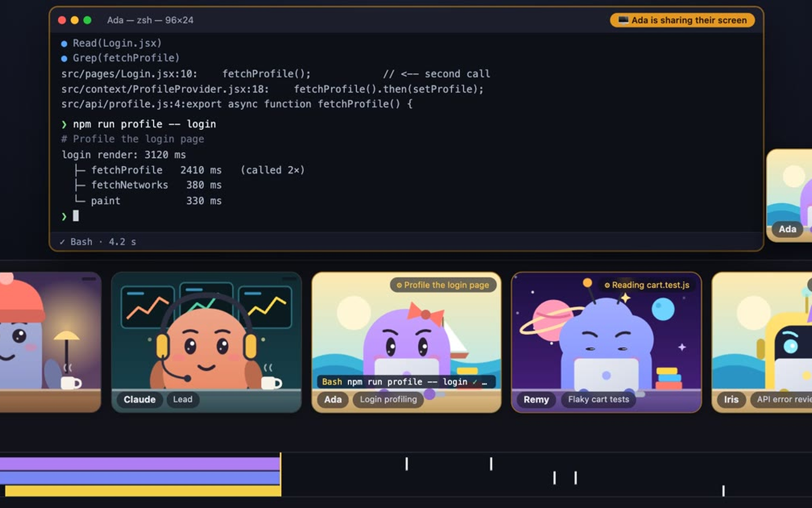Click the "npm run profile -- login" command
This screenshot has width=812, height=508.
click(x=144, y=124)
